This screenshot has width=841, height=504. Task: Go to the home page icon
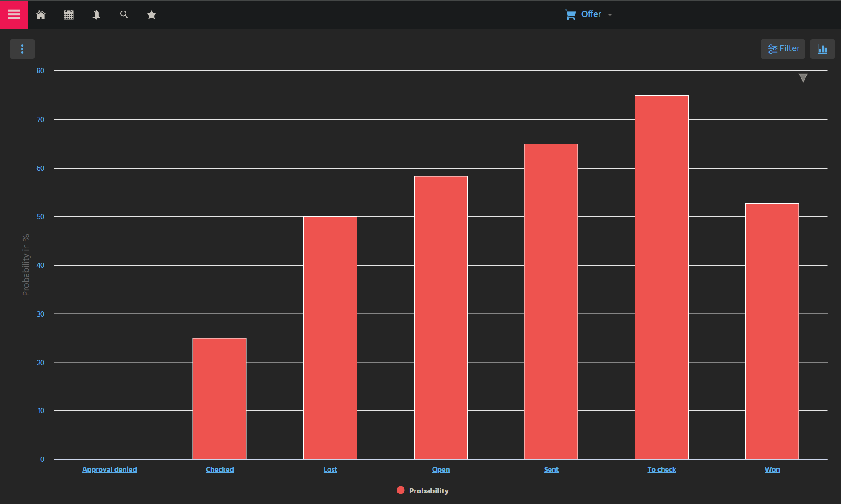pyautogui.click(x=41, y=14)
